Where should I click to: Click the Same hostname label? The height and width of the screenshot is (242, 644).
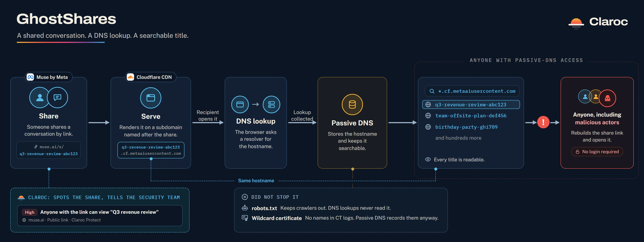[256, 181]
